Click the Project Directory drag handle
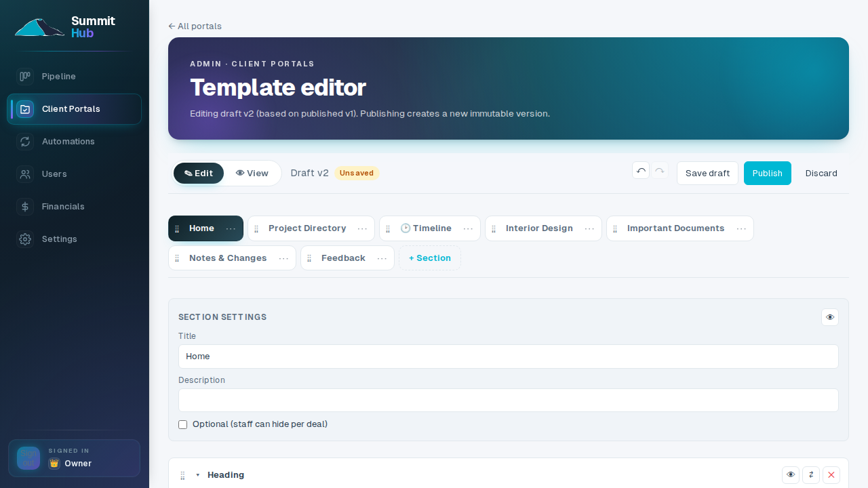 [256, 229]
